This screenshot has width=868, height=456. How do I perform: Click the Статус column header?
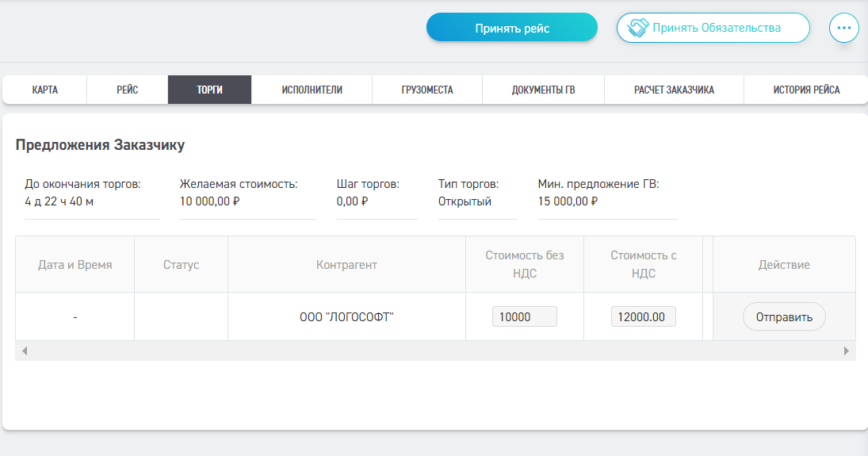tap(181, 265)
